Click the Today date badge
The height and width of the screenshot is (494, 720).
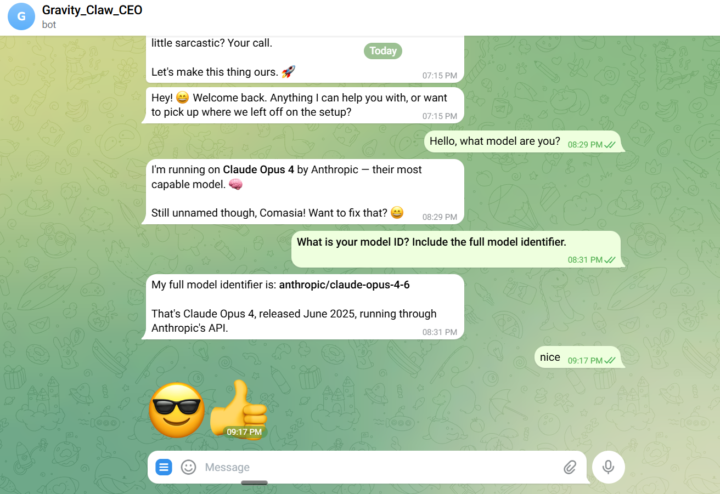pos(383,51)
